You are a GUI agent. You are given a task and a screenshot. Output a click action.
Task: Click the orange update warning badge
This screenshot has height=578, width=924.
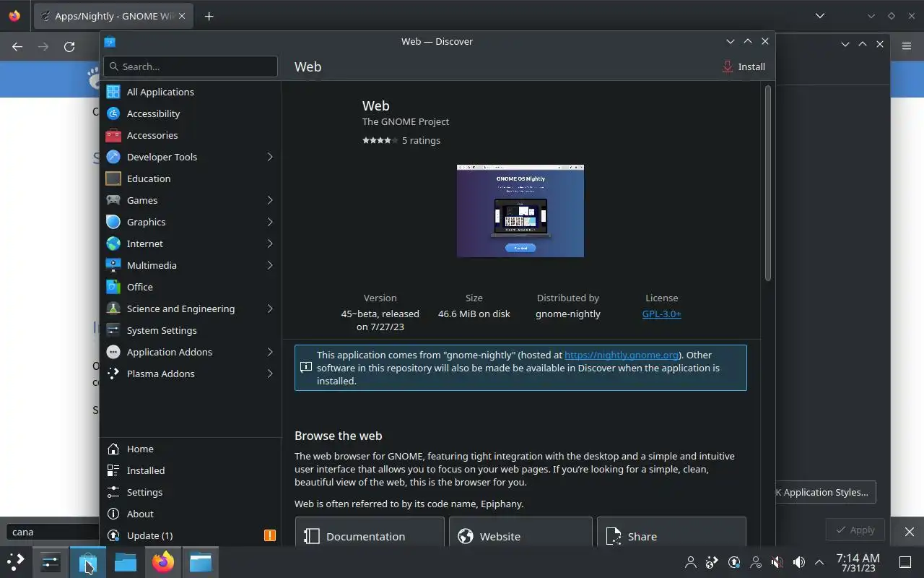tap(270, 535)
